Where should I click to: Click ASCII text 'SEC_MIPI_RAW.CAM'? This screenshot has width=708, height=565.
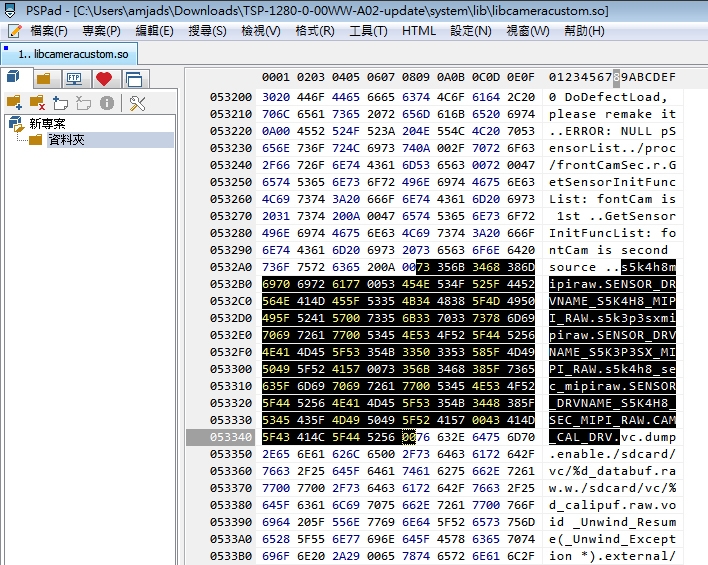(612, 420)
